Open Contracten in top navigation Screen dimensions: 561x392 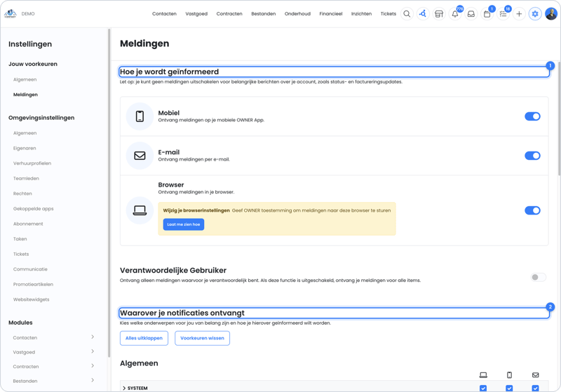click(229, 13)
